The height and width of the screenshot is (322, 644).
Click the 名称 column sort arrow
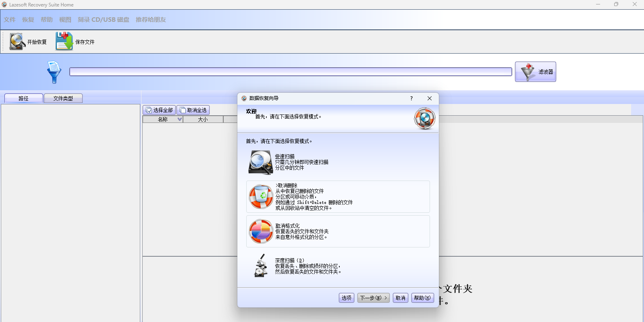[x=180, y=119]
